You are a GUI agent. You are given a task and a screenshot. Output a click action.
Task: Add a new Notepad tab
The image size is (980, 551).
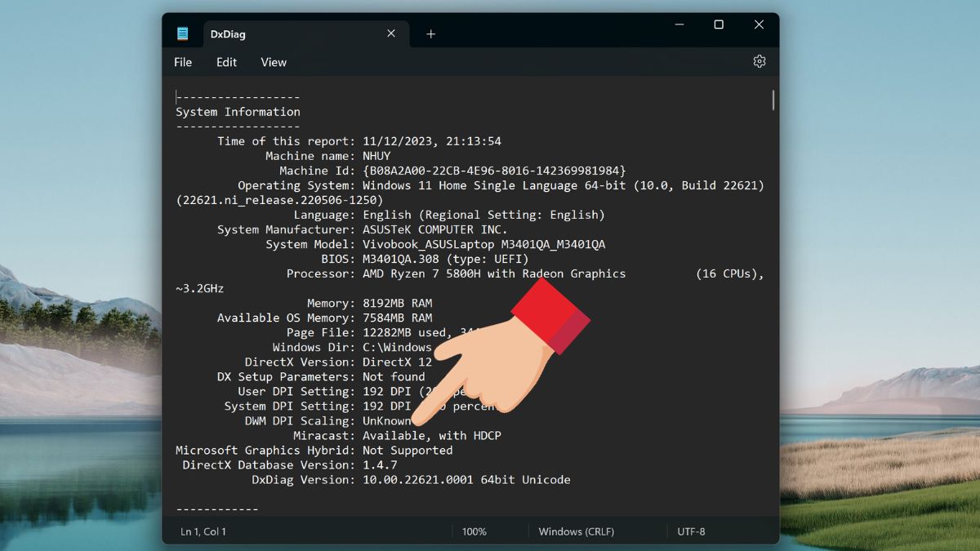[431, 34]
